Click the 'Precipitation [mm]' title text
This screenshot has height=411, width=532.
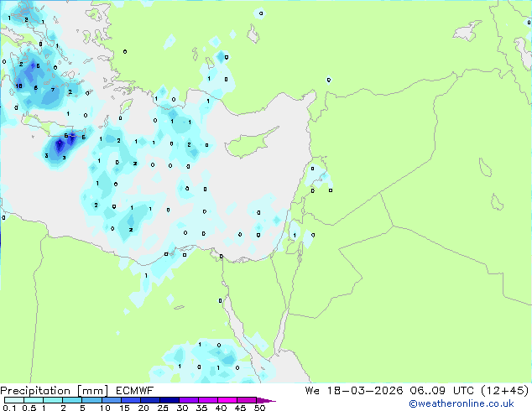click(x=55, y=391)
